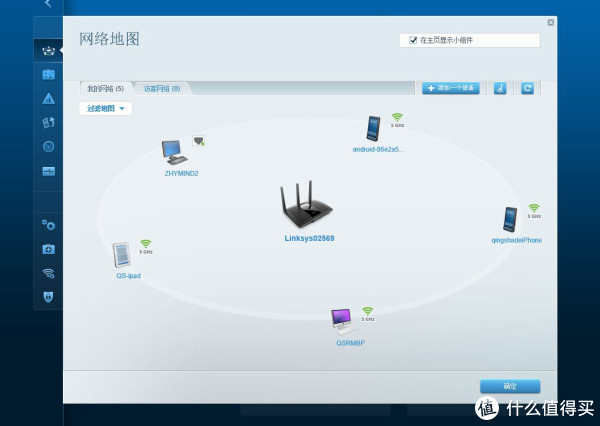Open Guest Access briefcase icon in sidebar

[x=49, y=74]
